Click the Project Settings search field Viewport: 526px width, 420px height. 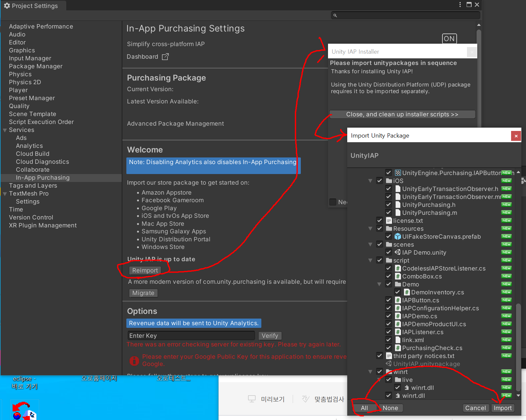[406, 15]
